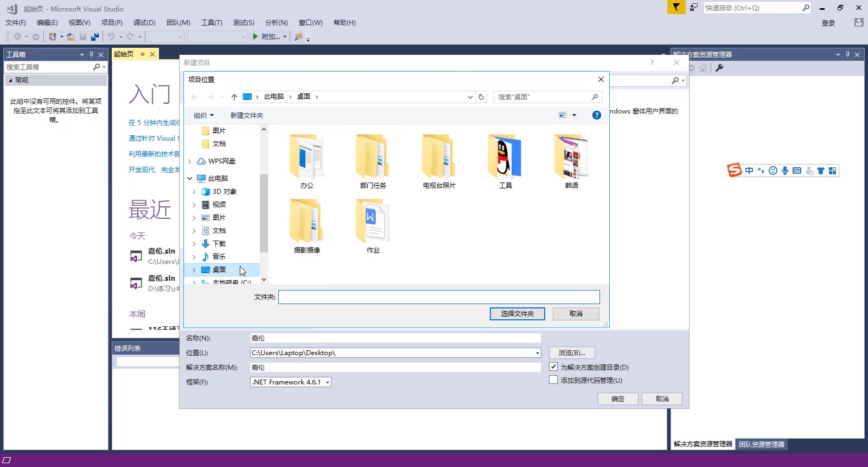Click the 登录 sign-in link
The width and height of the screenshot is (868, 467).
[x=828, y=23]
